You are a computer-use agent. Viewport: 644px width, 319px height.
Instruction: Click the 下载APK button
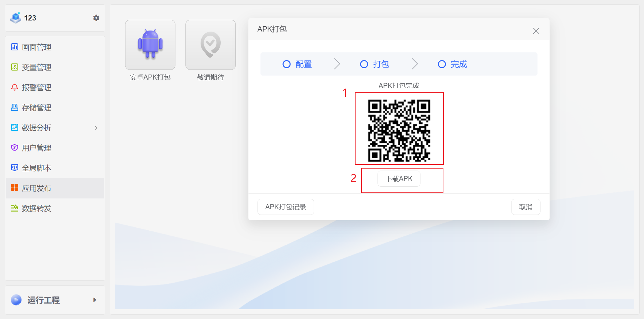(x=399, y=179)
